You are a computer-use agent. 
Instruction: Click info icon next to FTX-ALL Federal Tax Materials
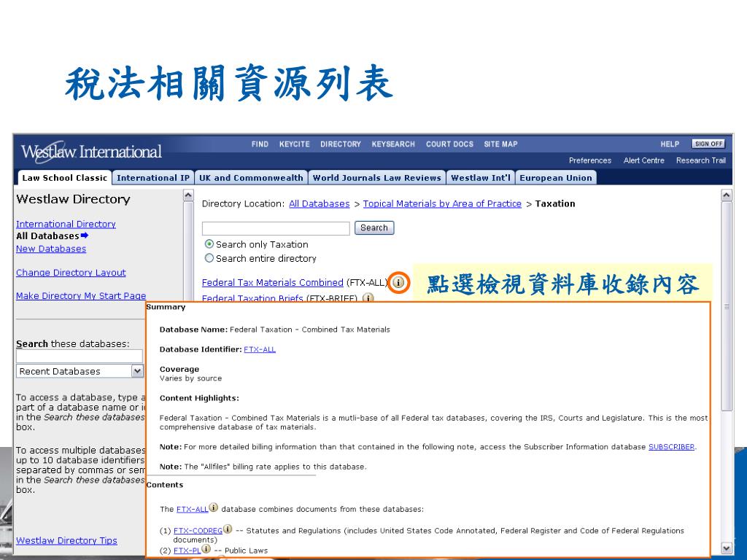pos(399,282)
